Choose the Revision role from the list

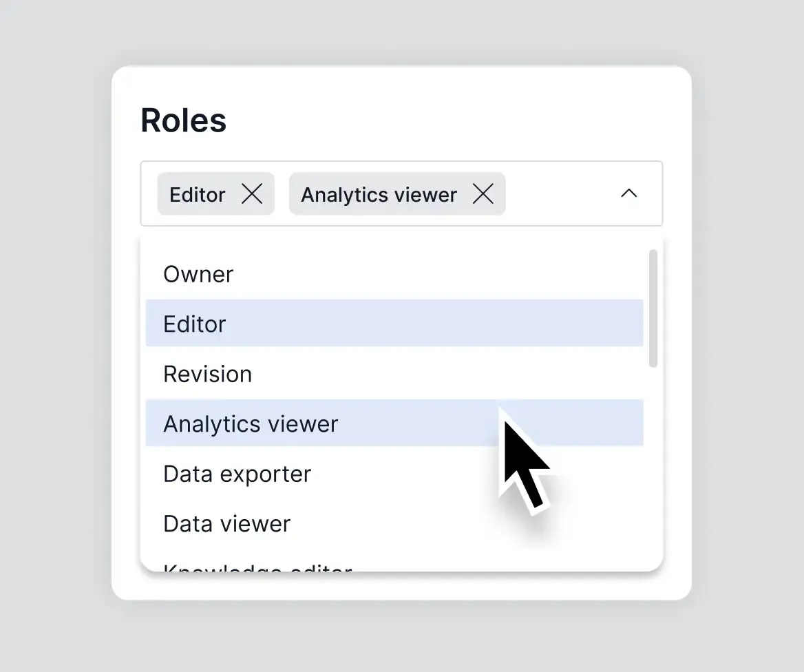click(x=207, y=374)
